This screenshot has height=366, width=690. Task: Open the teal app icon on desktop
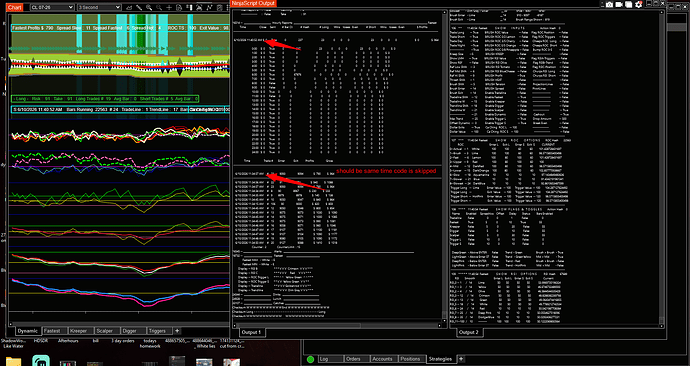(41, 361)
